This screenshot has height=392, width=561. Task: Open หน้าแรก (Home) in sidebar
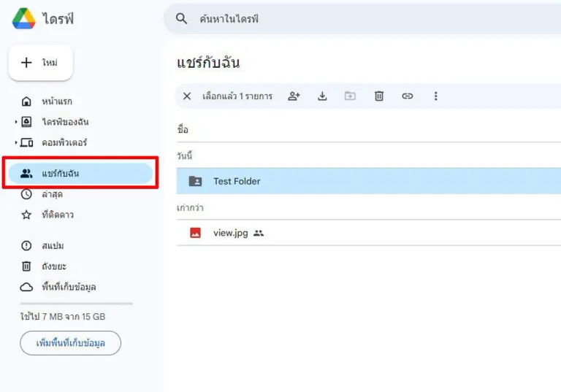pos(47,101)
